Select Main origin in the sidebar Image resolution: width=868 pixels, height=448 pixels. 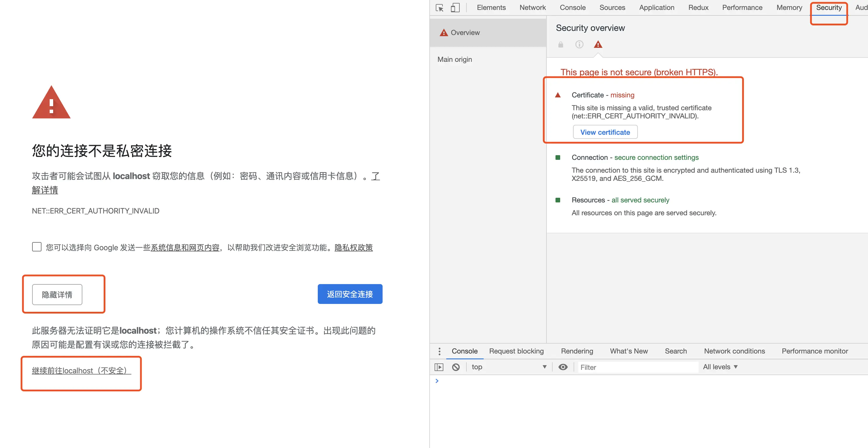point(454,59)
